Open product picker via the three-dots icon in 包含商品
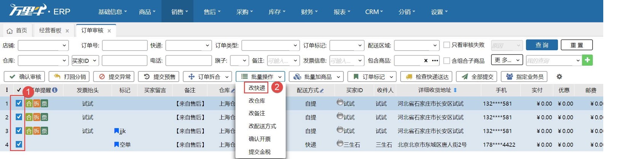 [435, 60]
